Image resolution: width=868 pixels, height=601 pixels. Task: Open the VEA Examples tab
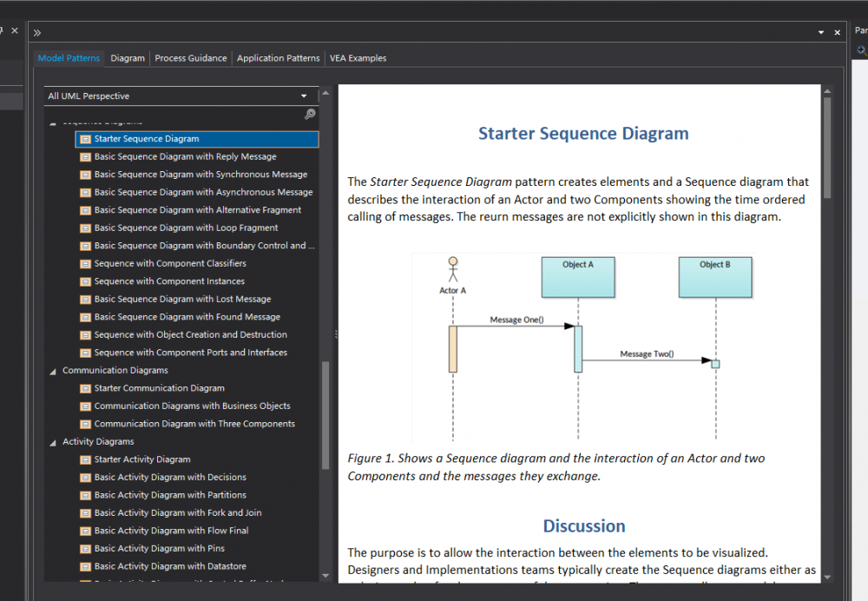click(357, 58)
